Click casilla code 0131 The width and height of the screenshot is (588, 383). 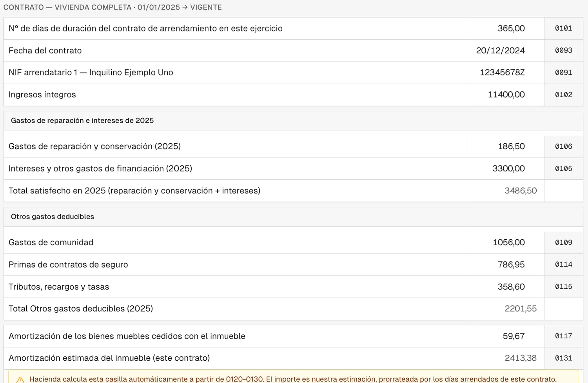[564, 358]
